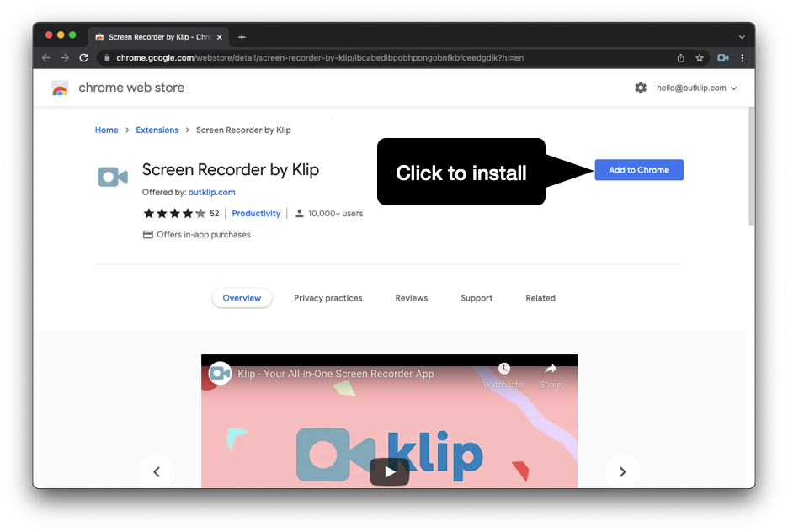Select the Overview tab

(242, 298)
